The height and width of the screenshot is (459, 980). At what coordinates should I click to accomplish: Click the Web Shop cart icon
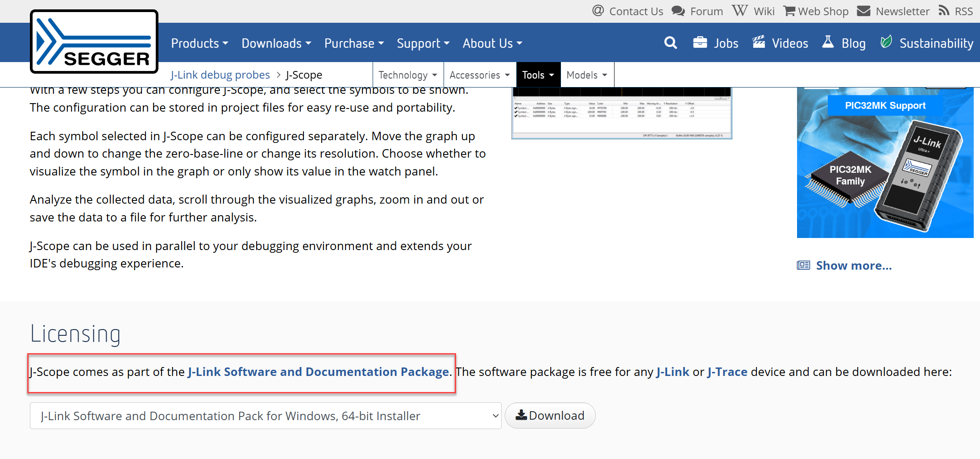pyautogui.click(x=789, y=11)
